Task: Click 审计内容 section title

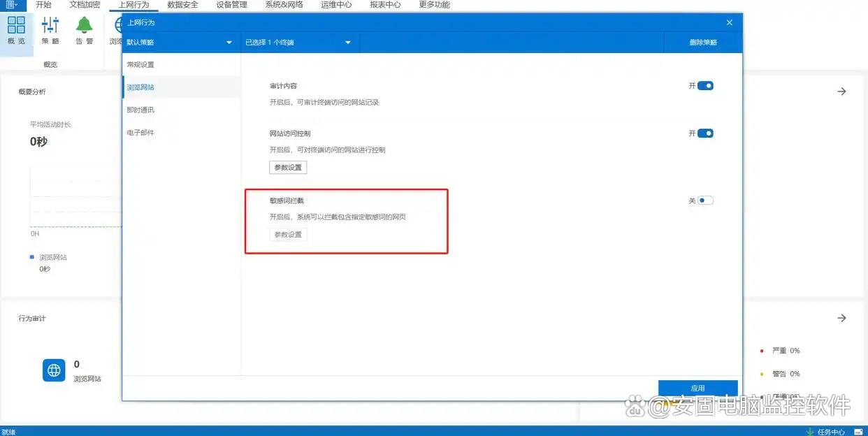Action: point(283,86)
